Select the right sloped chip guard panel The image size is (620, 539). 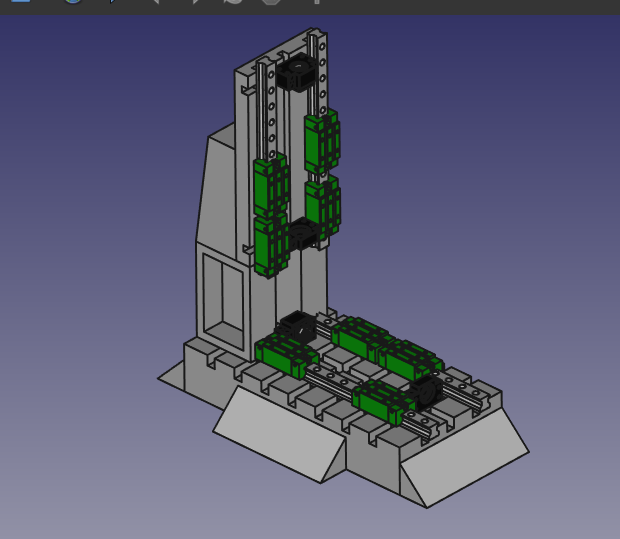point(465,459)
